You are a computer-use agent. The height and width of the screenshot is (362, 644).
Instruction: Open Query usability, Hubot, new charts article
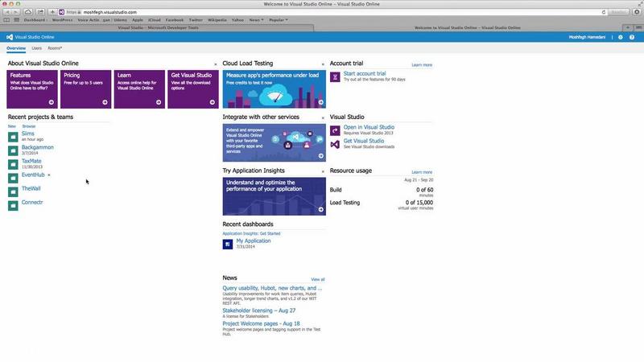point(272,288)
